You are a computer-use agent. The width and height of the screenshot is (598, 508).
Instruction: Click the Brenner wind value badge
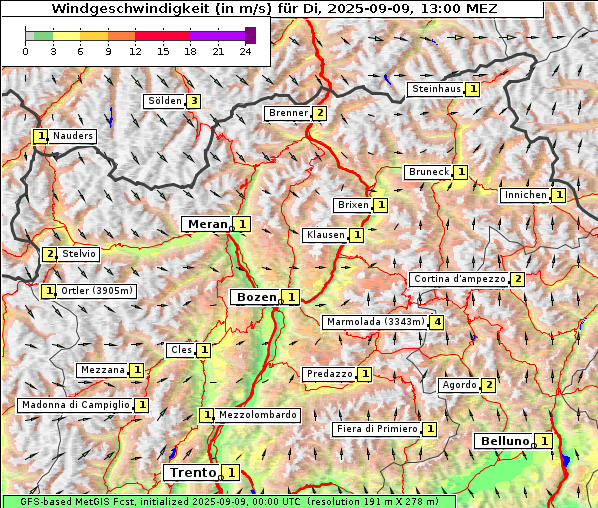click(x=320, y=113)
